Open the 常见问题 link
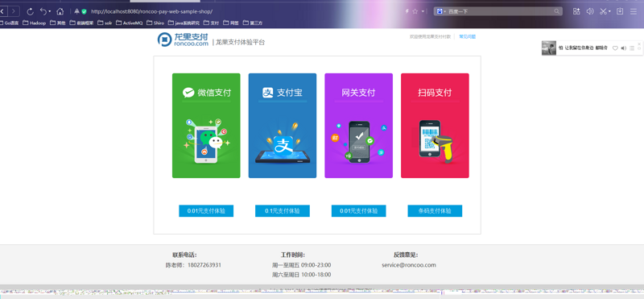 tap(467, 36)
